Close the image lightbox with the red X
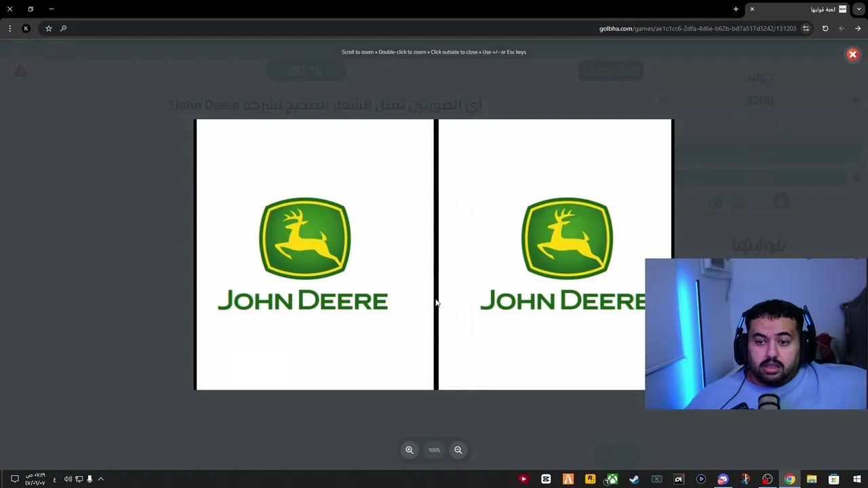Image resolution: width=868 pixels, height=488 pixels. (852, 54)
